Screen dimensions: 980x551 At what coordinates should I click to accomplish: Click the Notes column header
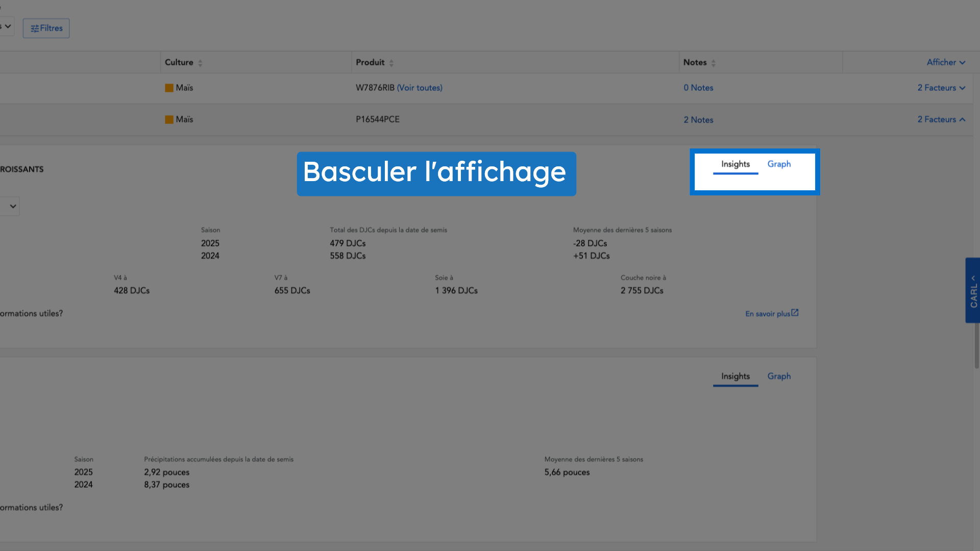coord(761,62)
